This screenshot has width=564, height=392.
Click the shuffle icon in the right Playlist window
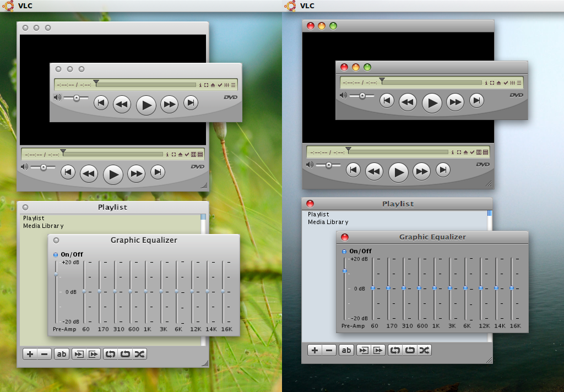click(424, 350)
